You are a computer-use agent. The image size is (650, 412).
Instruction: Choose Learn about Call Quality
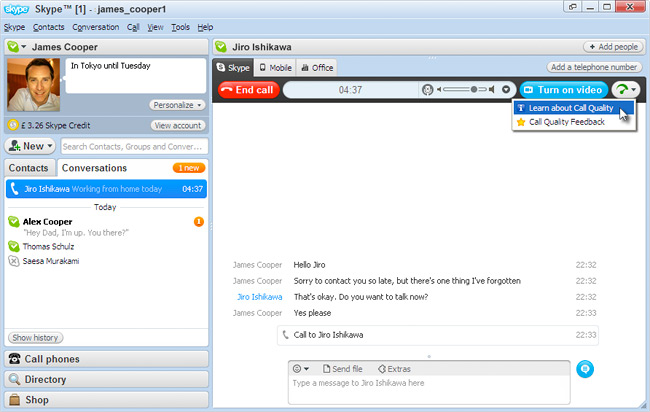pyautogui.click(x=574, y=108)
